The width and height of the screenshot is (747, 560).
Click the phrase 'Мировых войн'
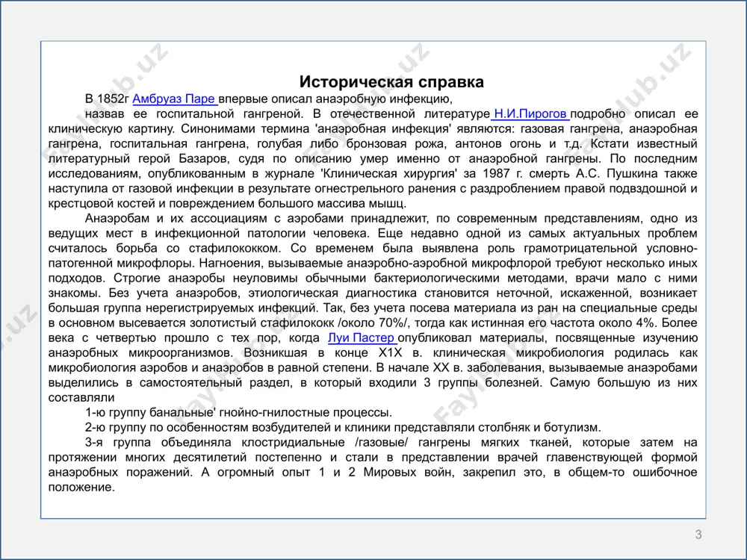coord(409,473)
